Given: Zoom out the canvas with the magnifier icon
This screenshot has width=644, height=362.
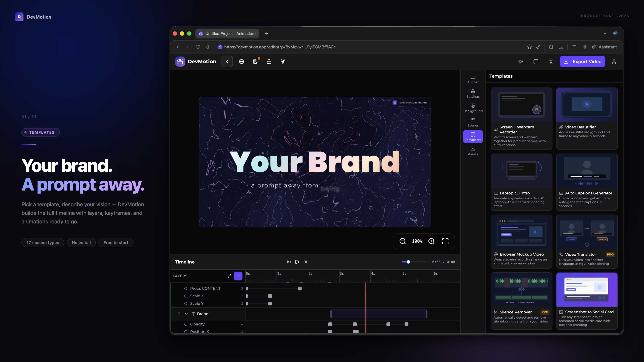Looking at the screenshot, I should 402,241.
